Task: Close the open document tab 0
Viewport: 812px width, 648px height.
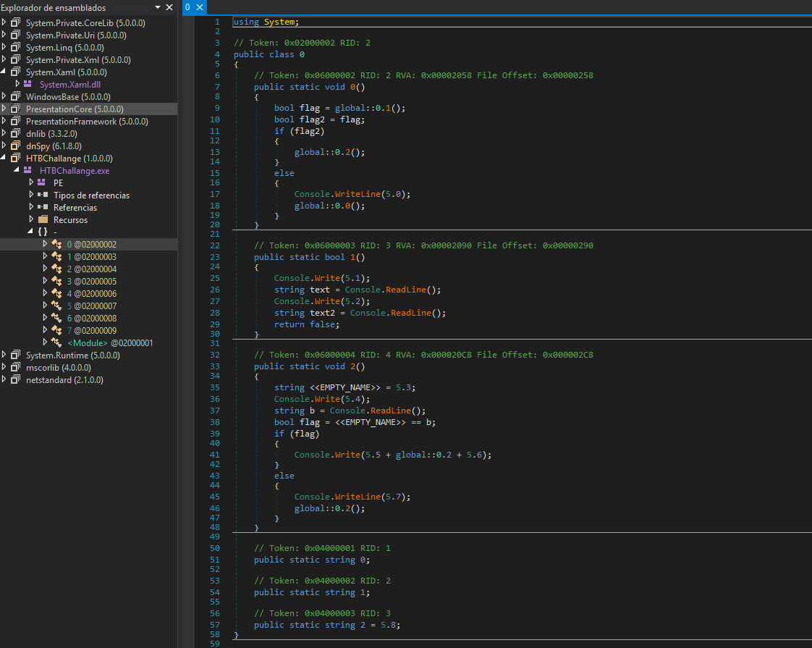Action: pos(200,7)
